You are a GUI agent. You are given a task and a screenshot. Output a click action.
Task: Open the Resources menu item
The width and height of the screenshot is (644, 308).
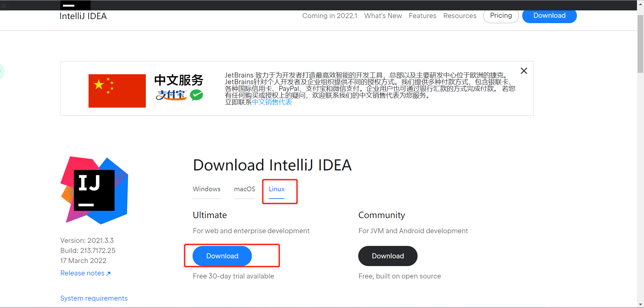pyautogui.click(x=460, y=16)
